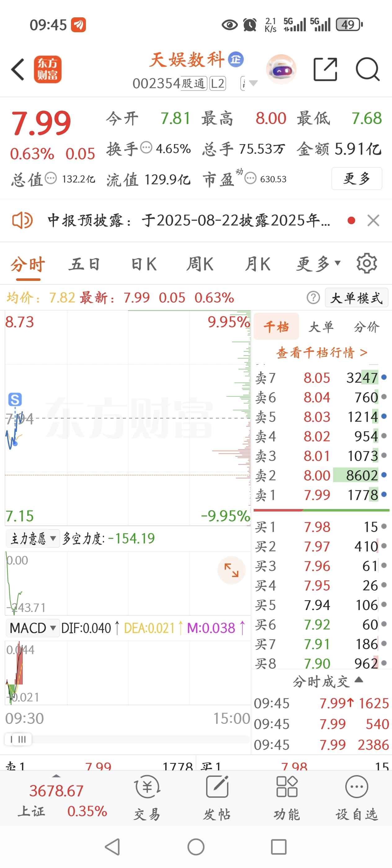Tap the 股通 badge next to the code
392x868 pixels.
194,83
